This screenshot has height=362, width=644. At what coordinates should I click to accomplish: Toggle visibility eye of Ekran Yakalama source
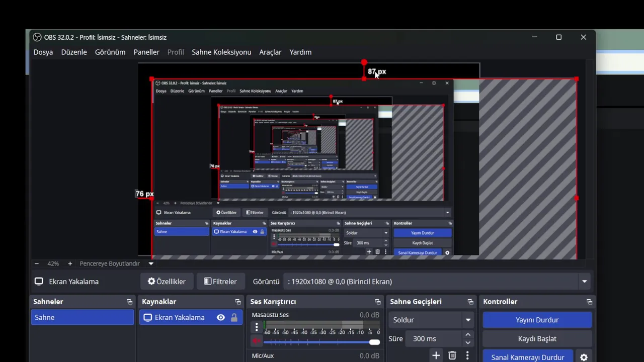(220, 317)
